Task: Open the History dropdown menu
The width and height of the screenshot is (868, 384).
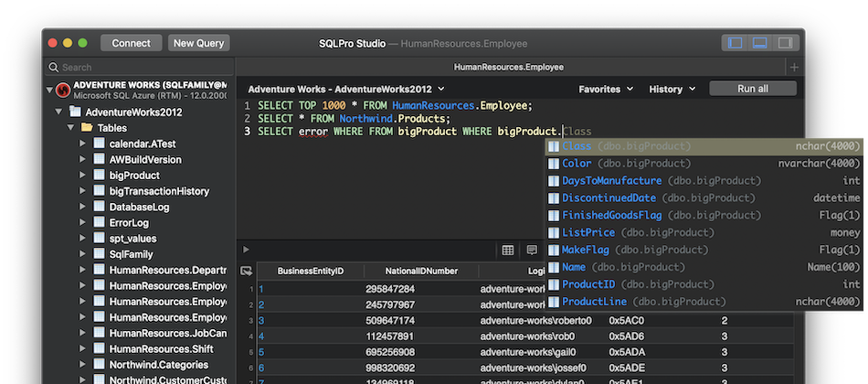Action: click(672, 89)
